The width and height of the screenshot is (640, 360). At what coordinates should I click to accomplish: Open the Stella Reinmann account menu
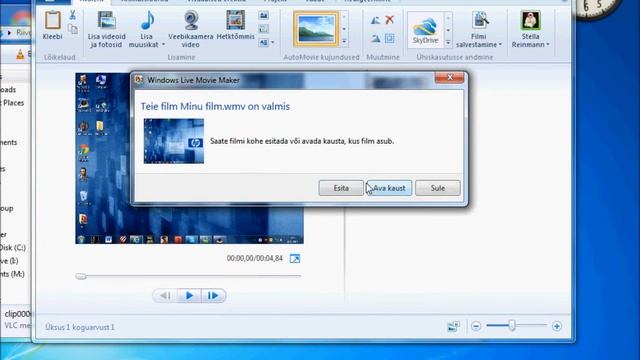point(530,29)
